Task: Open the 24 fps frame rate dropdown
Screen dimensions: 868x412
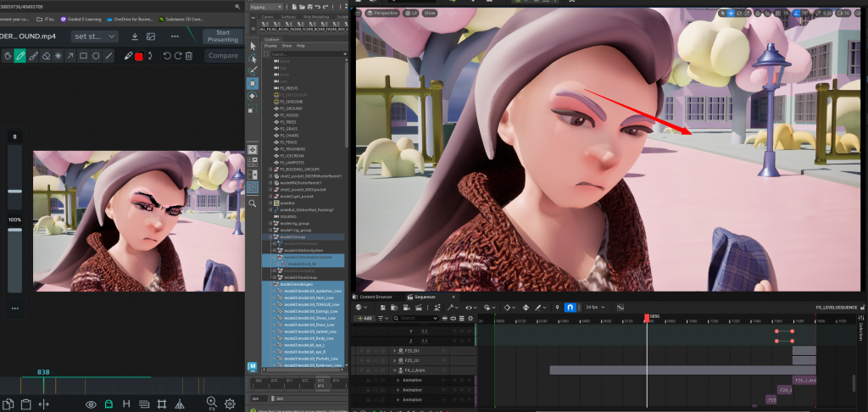Action: coord(597,307)
